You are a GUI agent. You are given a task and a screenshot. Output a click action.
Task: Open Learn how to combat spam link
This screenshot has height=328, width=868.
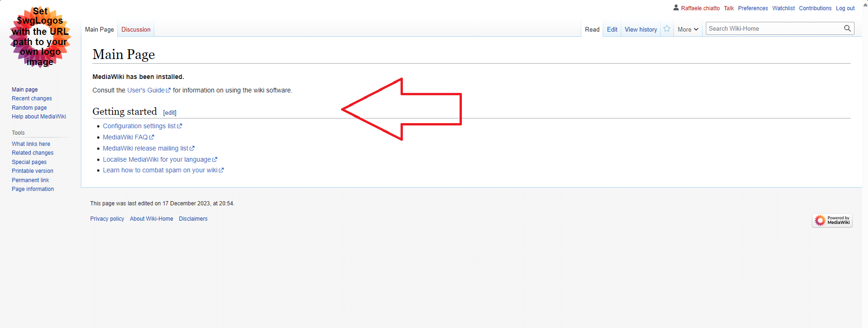pos(163,170)
